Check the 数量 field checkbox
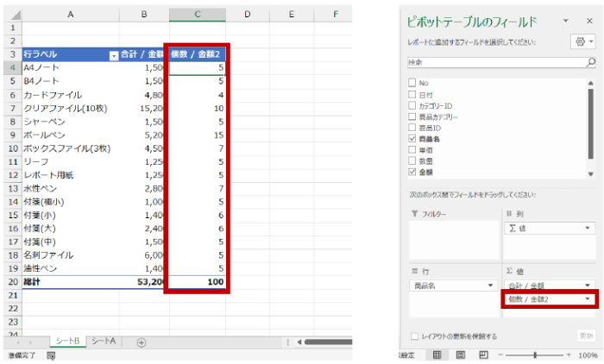This screenshot has height=364, width=604. pyautogui.click(x=412, y=160)
